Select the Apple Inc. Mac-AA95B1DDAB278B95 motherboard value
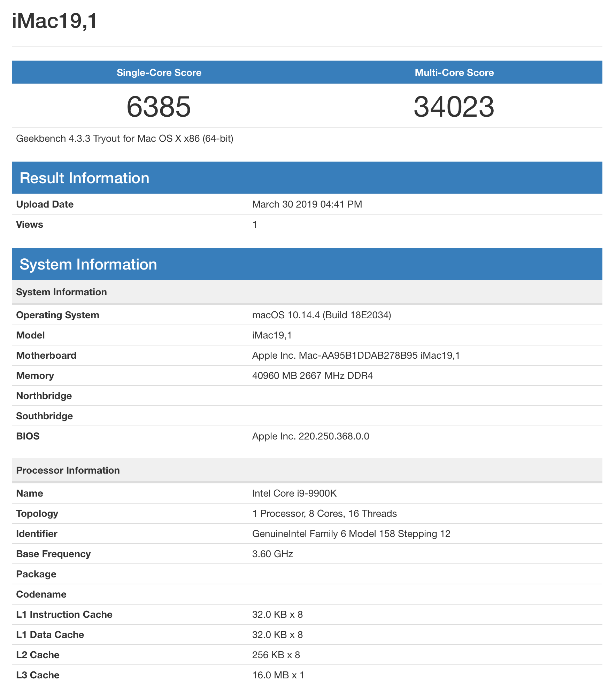Screen dimensions: 616x693 pyautogui.click(x=356, y=355)
